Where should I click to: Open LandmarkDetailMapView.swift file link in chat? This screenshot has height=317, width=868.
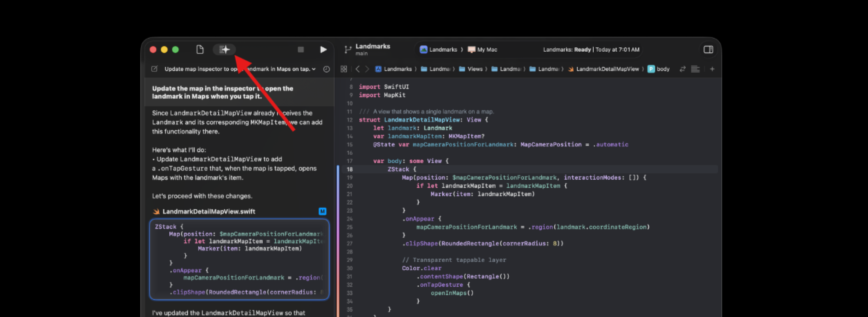[208, 211]
